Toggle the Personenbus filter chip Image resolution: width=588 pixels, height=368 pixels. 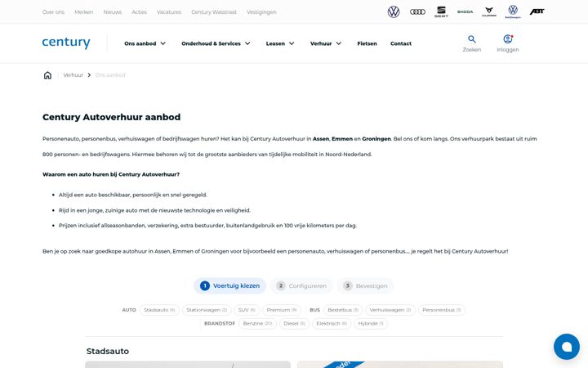tap(441, 310)
